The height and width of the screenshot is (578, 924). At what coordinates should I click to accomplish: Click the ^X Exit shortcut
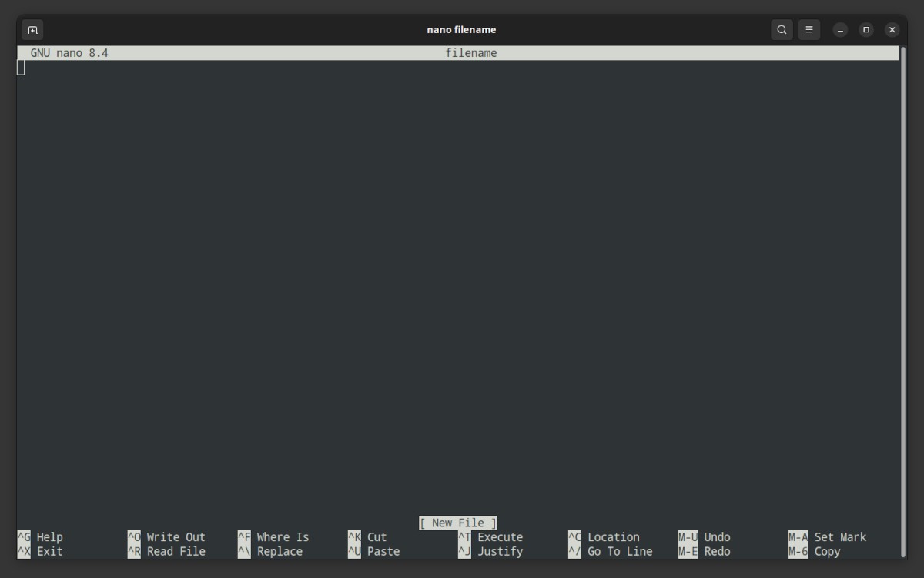click(x=40, y=551)
